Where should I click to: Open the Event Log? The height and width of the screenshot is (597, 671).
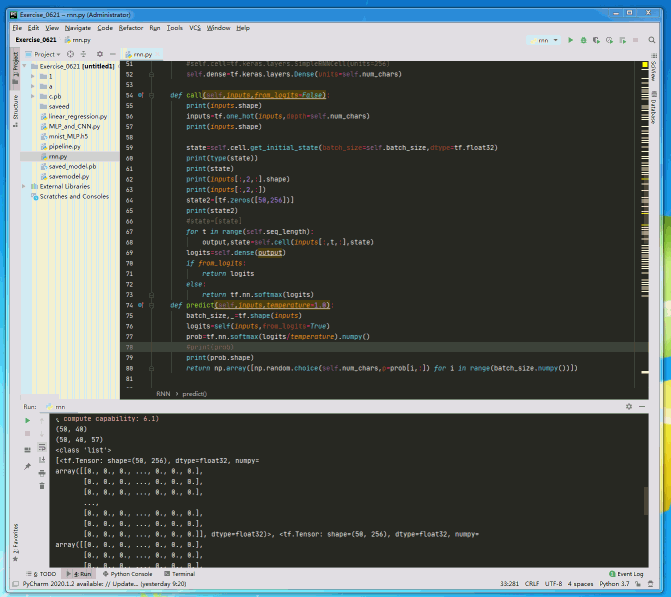pos(626,574)
